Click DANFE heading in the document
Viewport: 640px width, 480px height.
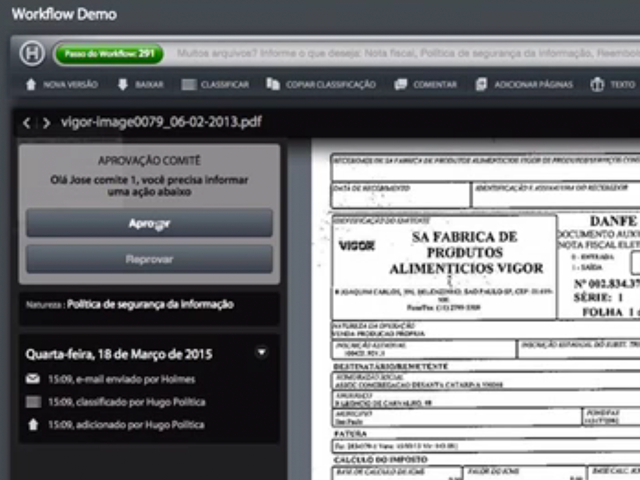[x=613, y=221]
